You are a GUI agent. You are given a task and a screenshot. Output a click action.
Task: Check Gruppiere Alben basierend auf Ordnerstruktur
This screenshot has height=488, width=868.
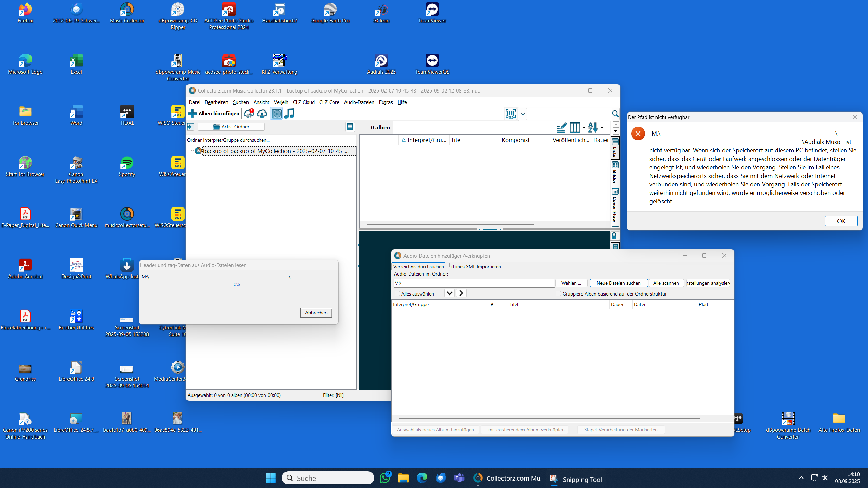pyautogui.click(x=558, y=293)
